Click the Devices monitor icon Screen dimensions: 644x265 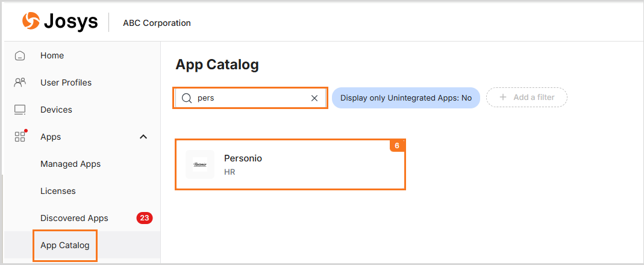[x=20, y=110]
